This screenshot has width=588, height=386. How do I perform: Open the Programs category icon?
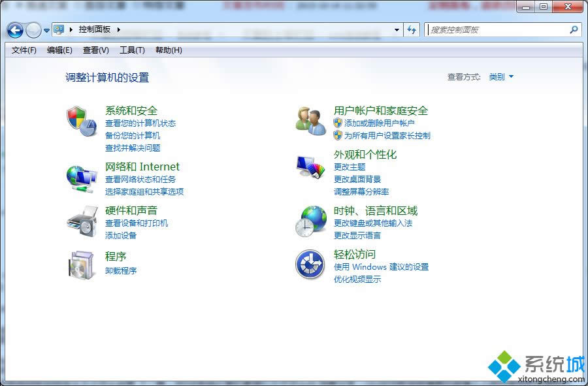pos(81,264)
